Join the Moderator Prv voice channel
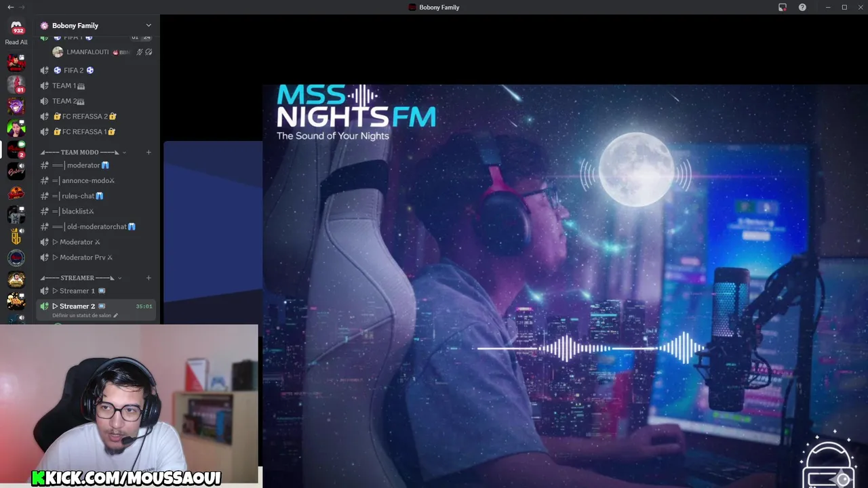 point(96,258)
